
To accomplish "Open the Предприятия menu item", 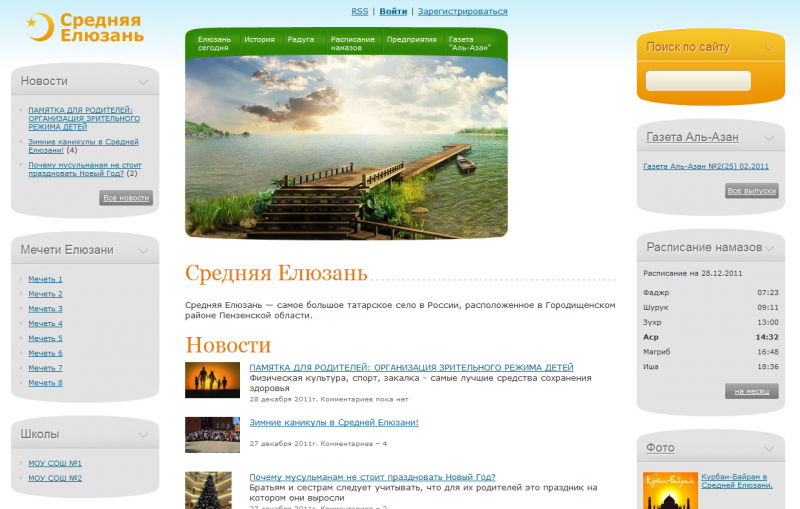I will pyautogui.click(x=412, y=39).
